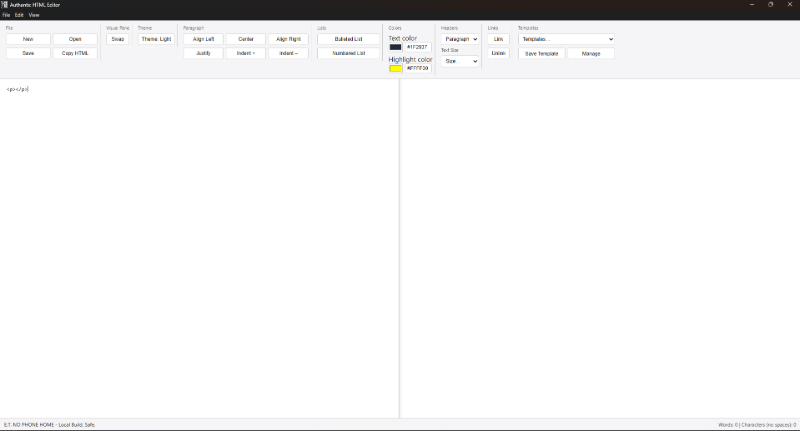Apply Align Right to paragraph
Screen dimensions: 800x431
coord(288,39)
